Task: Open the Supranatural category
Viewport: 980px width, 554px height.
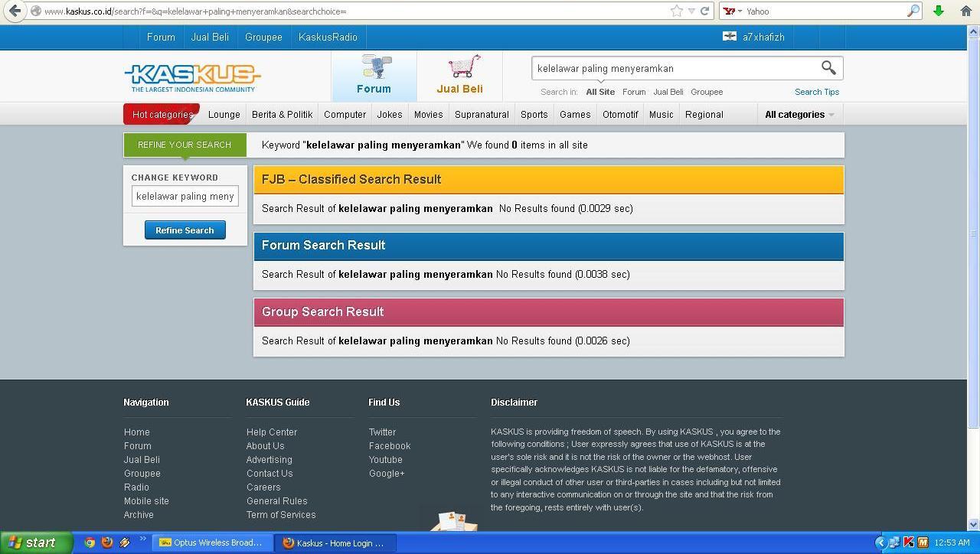Action: coord(482,114)
